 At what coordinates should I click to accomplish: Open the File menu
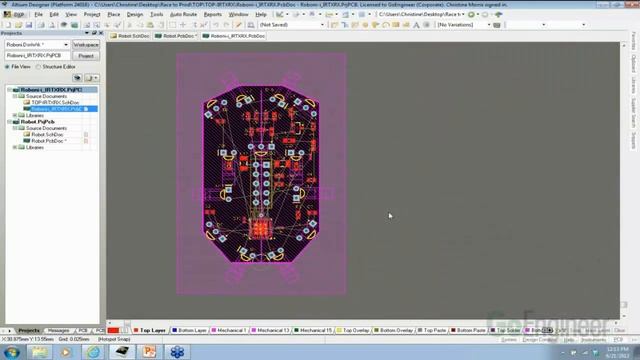click(38, 14)
